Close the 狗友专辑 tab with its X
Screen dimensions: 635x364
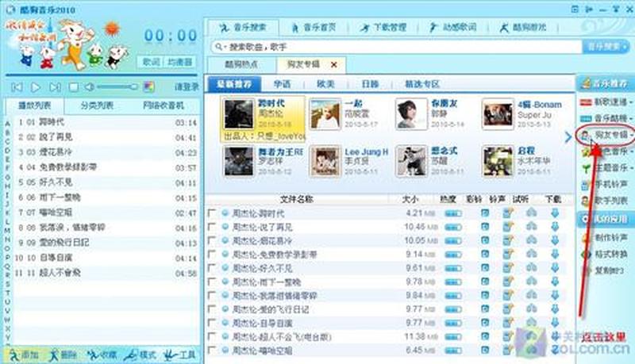333,65
